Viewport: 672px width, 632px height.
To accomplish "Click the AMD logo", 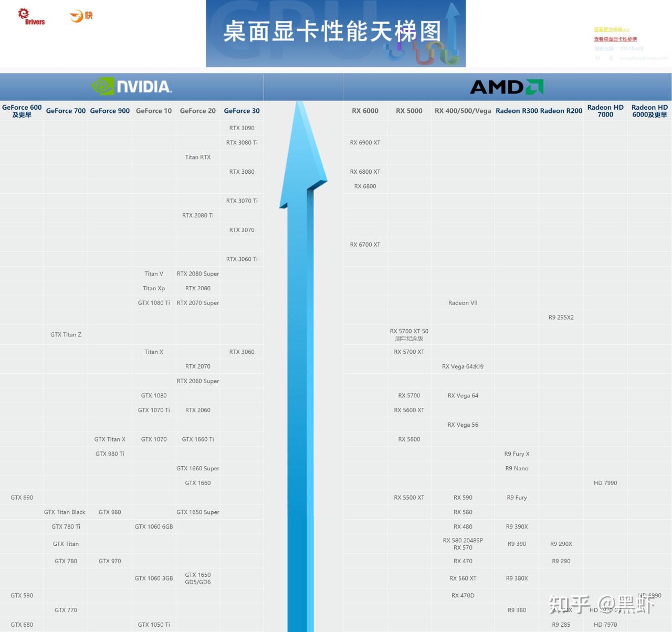I will click(x=507, y=87).
